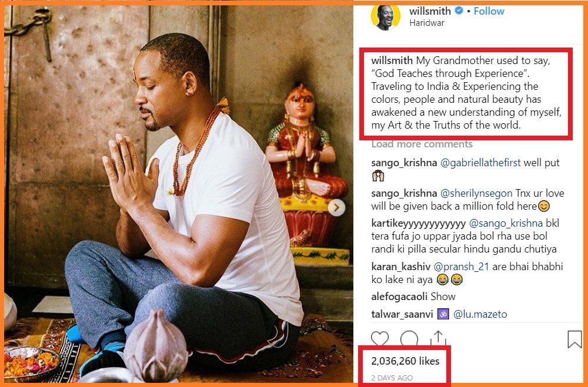
Task: Follow the willsmith account
Action: click(x=489, y=11)
